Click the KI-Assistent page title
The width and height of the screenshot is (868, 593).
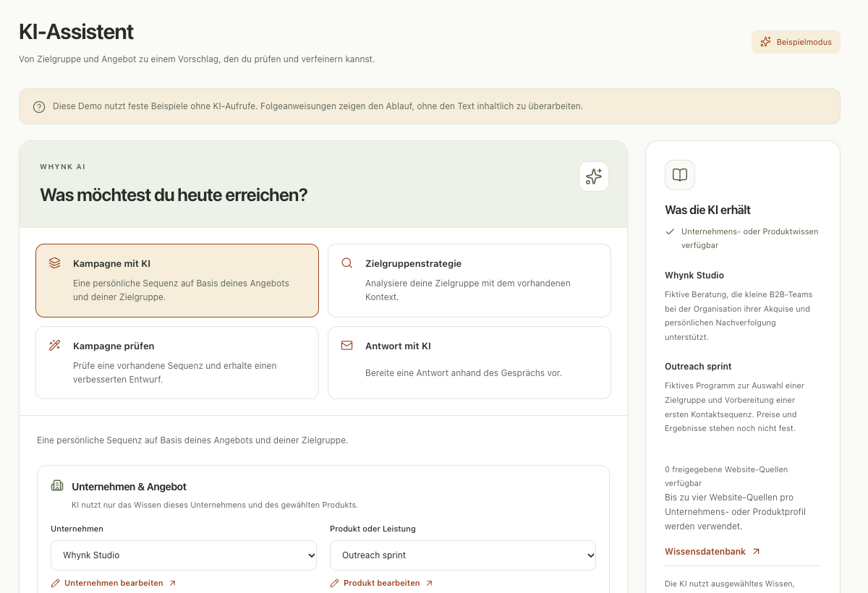point(76,32)
